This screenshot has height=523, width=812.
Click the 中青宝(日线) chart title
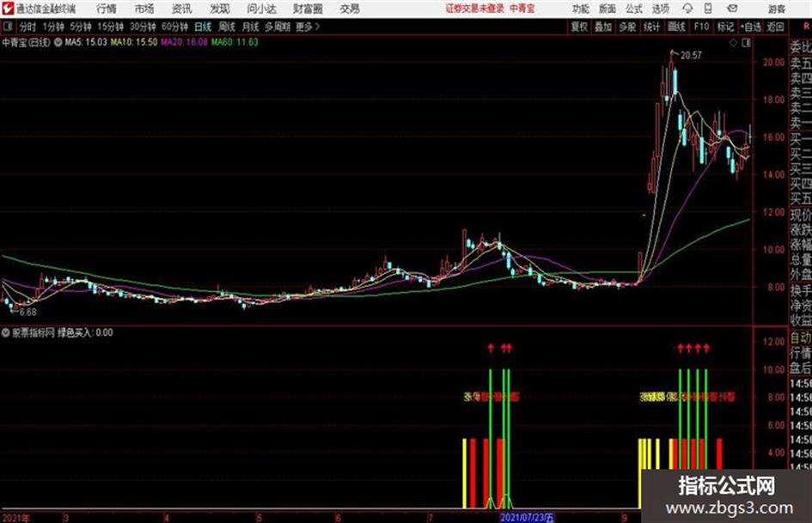26,42
